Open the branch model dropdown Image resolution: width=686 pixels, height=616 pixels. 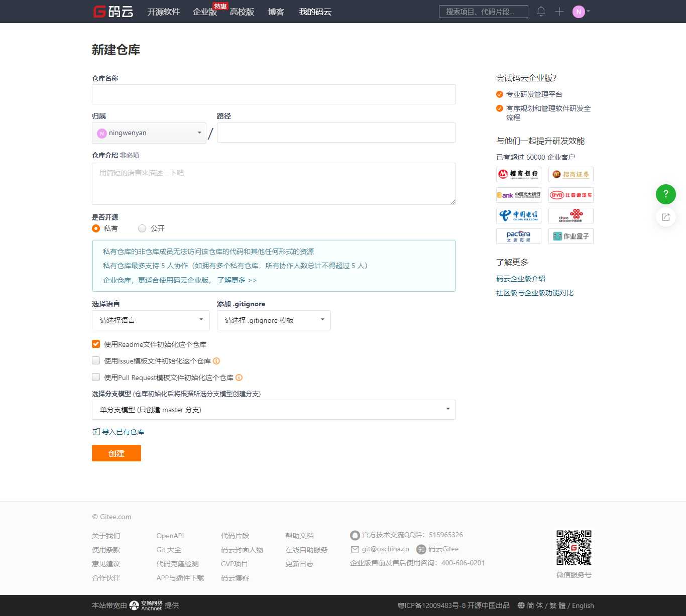274,410
